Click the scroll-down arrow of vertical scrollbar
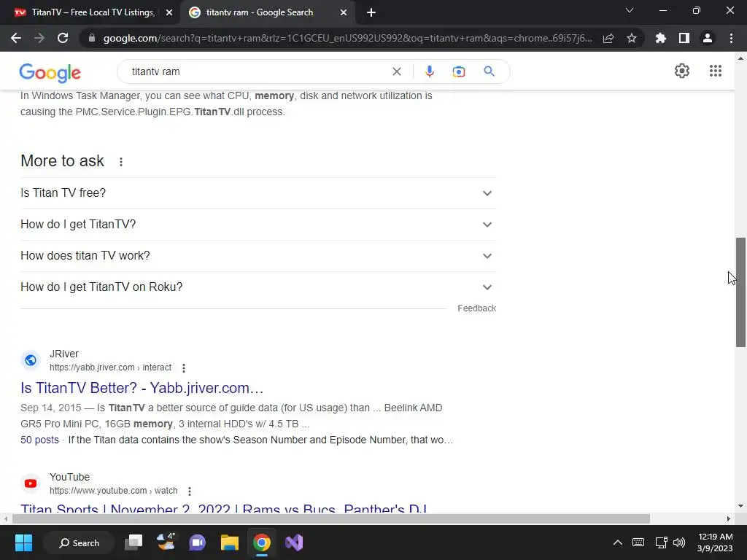Screen dimensions: 747x560 click(740, 507)
